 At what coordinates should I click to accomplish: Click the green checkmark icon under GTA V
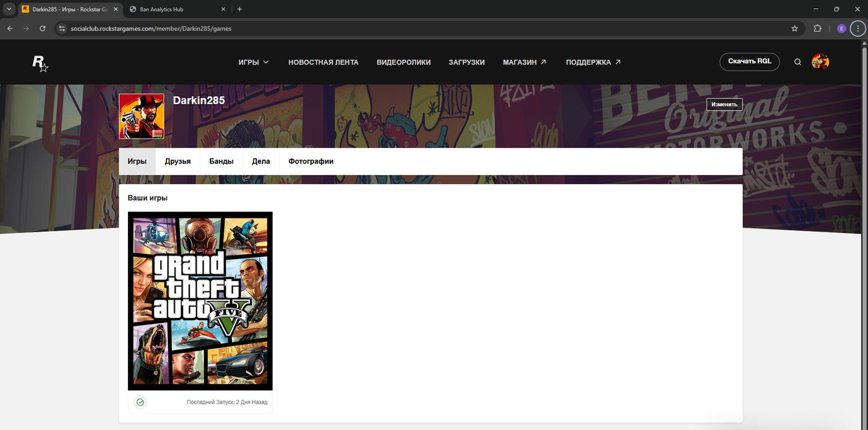[x=140, y=402]
